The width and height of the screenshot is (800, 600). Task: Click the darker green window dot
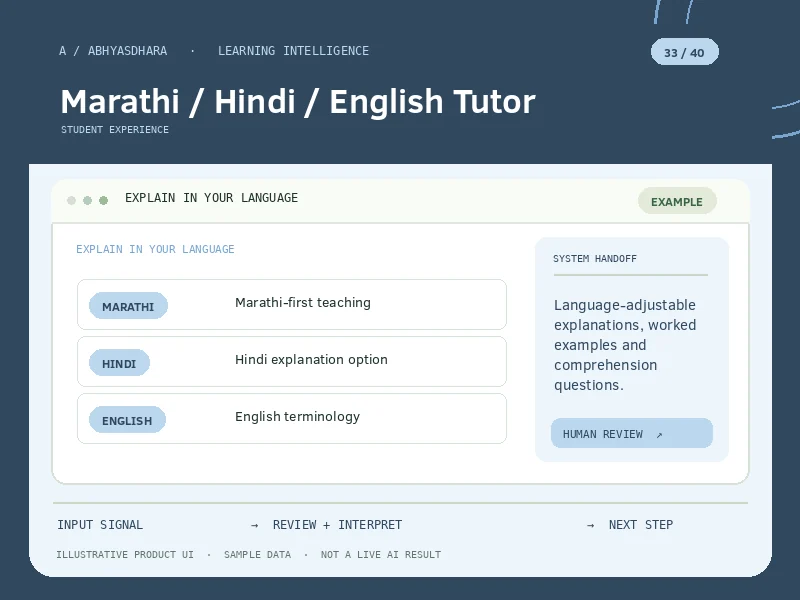coord(104,201)
